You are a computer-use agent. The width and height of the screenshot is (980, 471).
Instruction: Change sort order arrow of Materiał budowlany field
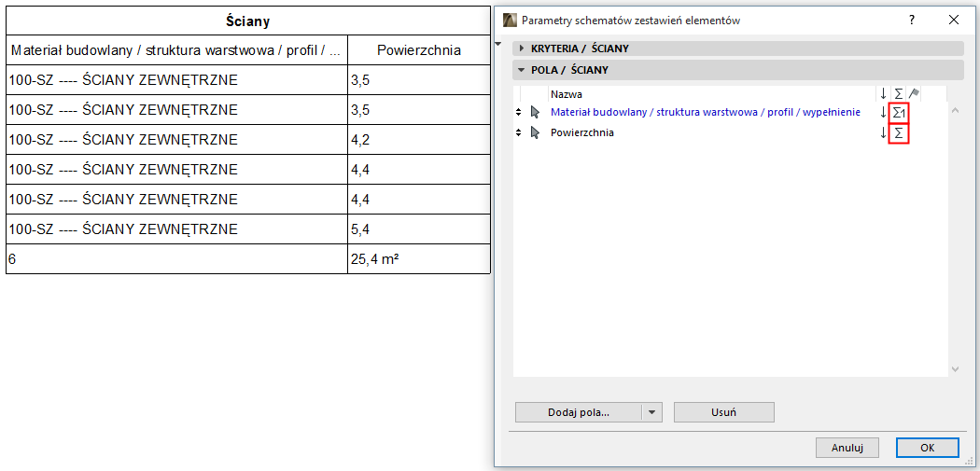pyautogui.click(x=883, y=113)
